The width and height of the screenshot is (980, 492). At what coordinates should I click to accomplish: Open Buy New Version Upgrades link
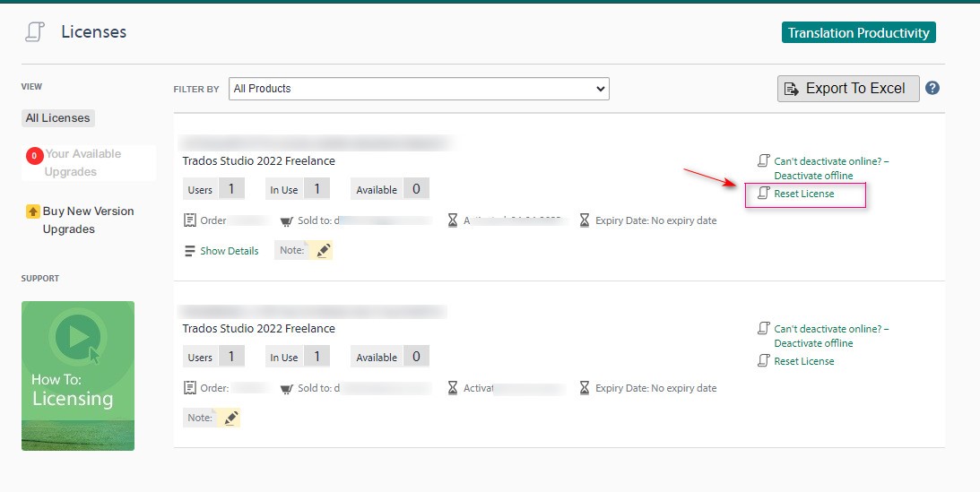[x=88, y=220]
